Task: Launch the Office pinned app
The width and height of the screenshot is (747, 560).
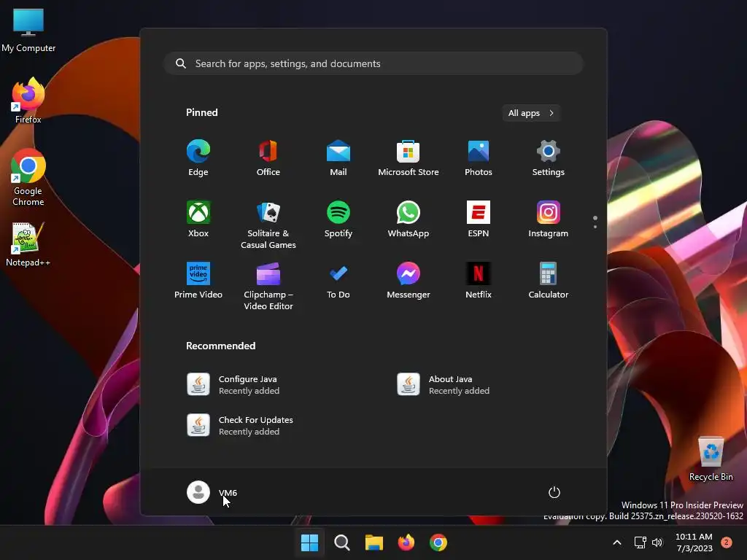Action: pyautogui.click(x=268, y=158)
